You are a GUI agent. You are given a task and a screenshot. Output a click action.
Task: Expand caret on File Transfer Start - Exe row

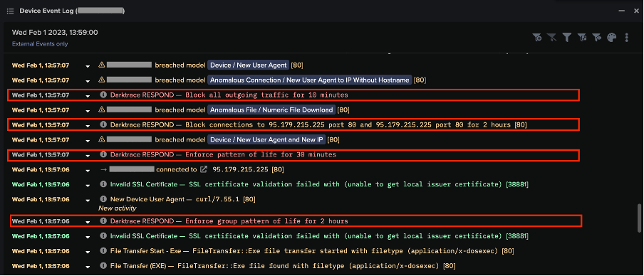(x=88, y=252)
